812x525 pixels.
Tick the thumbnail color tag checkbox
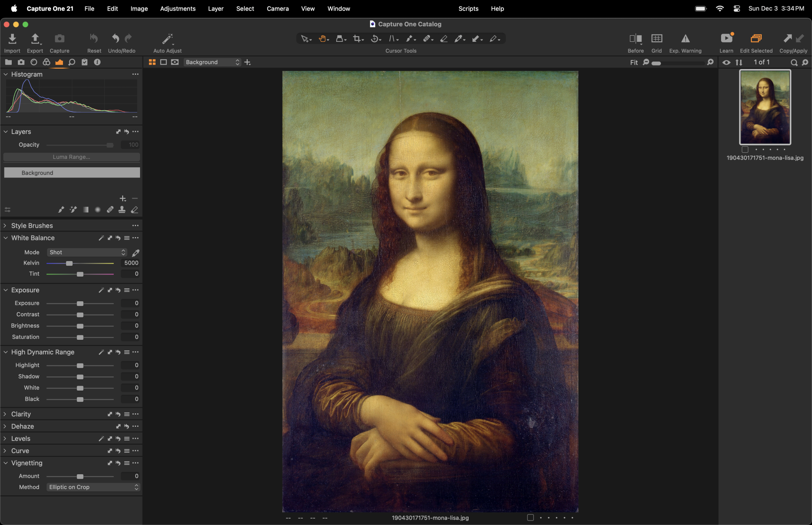tap(745, 149)
